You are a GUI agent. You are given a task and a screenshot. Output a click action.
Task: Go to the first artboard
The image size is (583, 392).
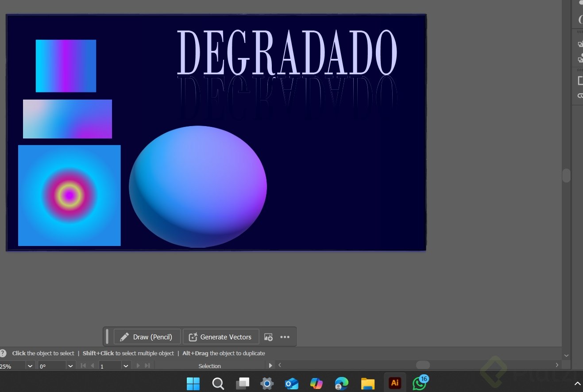83,366
